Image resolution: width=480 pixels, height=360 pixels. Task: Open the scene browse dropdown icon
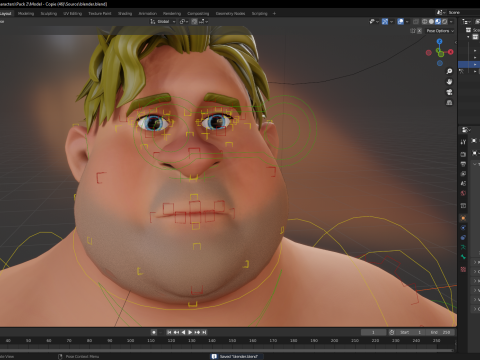click(441, 12)
